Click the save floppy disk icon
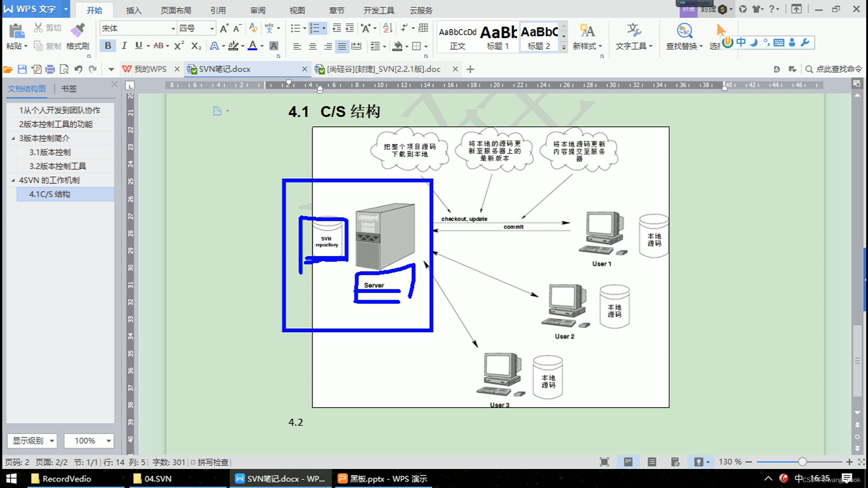Viewport: 868px width, 488px height. pyautogui.click(x=22, y=69)
